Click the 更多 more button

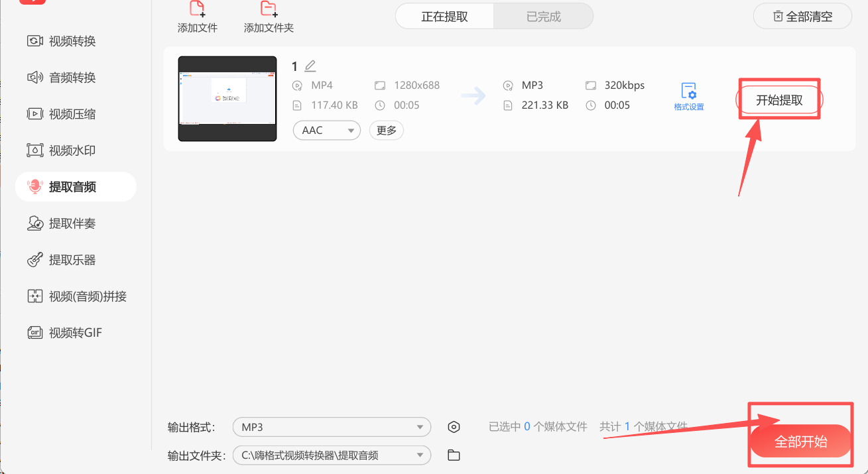click(x=387, y=130)
